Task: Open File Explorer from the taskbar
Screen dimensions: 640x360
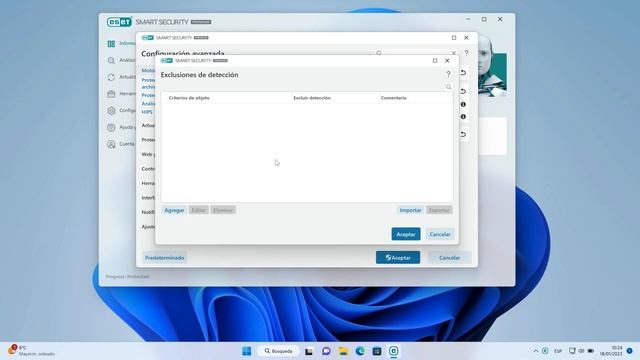Action: [x=343, y=351]
